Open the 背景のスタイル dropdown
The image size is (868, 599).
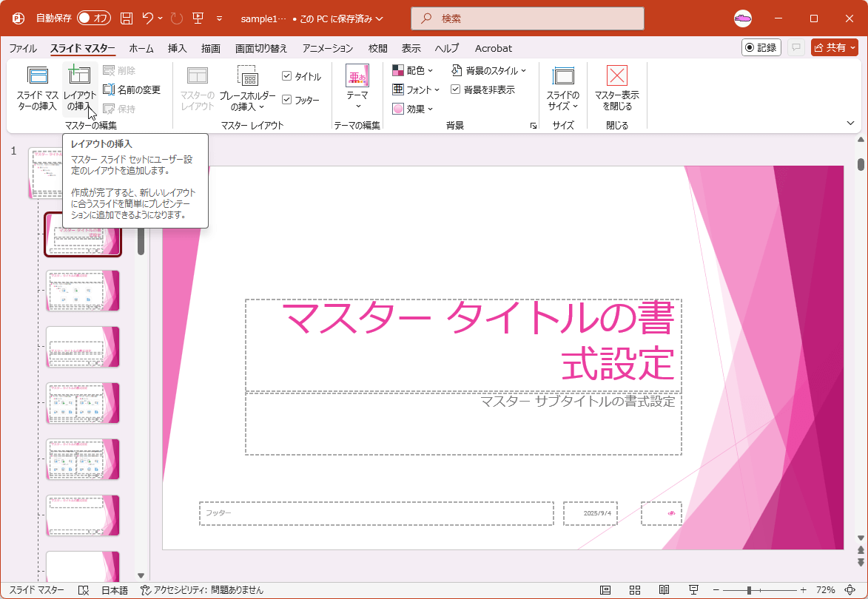(x=488, y=70)
